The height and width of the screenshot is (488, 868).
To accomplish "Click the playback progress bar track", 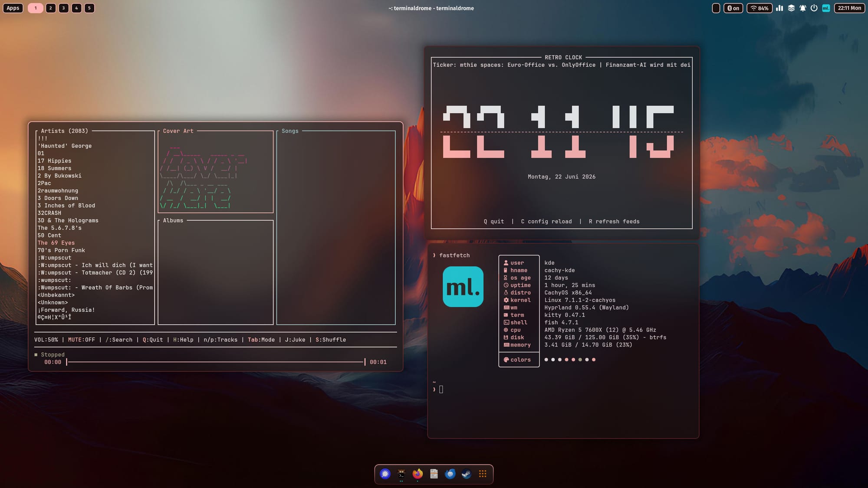I will click(x=216, y=362).
